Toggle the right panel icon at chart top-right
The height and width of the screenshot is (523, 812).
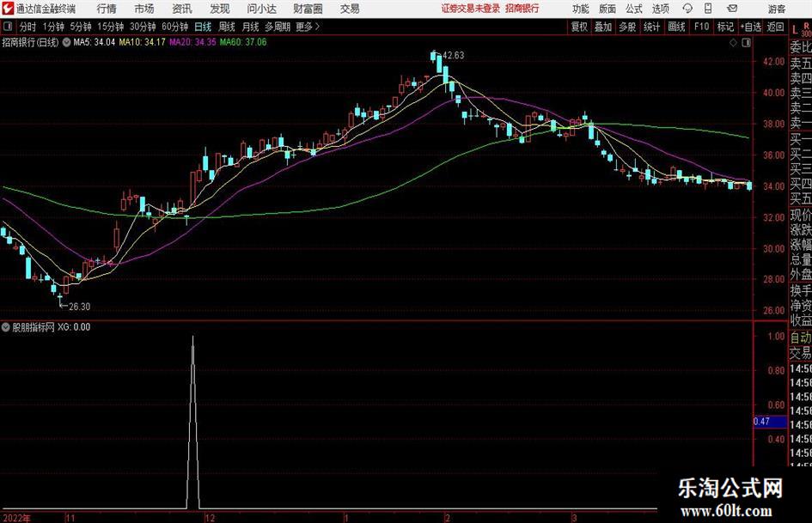[746, 43]
